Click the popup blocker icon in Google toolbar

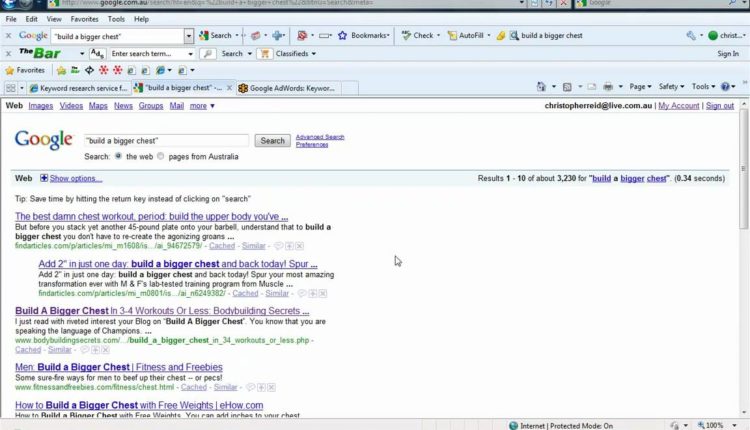click(302, 35)
